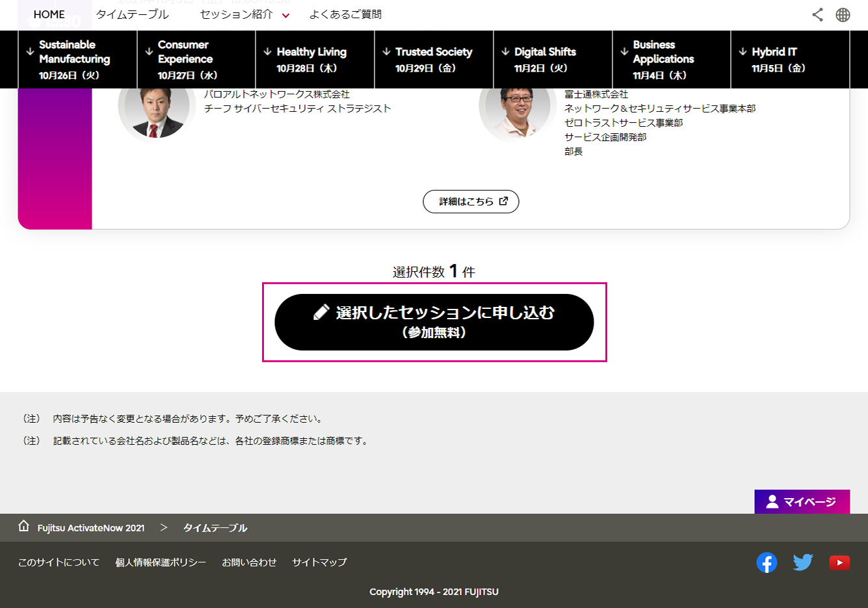Click タイムテーブル breadcrumb link

tap(215, 528)
